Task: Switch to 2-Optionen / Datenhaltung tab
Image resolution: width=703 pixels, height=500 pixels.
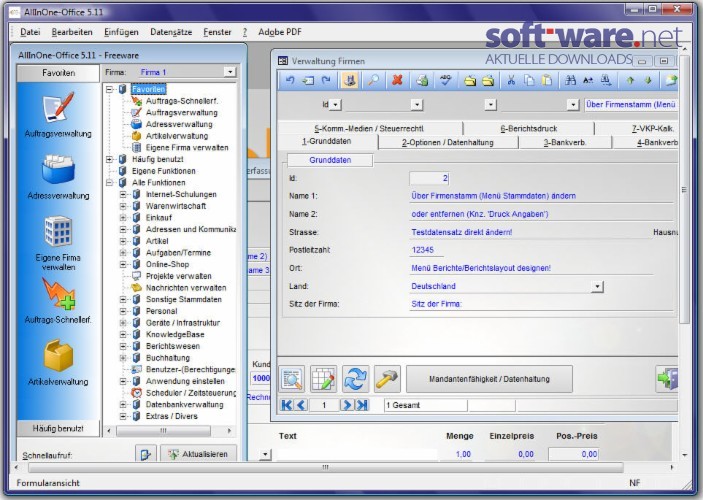Action: [447, 142]
